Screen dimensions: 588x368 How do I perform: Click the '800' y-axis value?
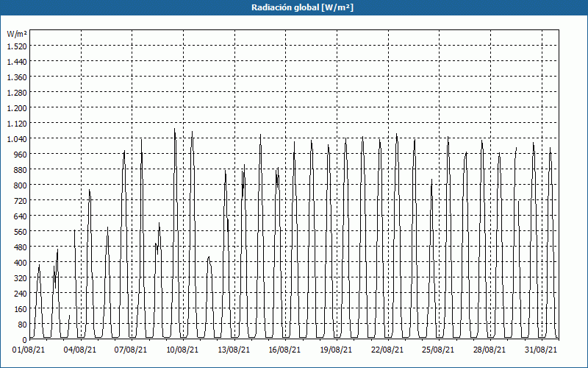21,185
